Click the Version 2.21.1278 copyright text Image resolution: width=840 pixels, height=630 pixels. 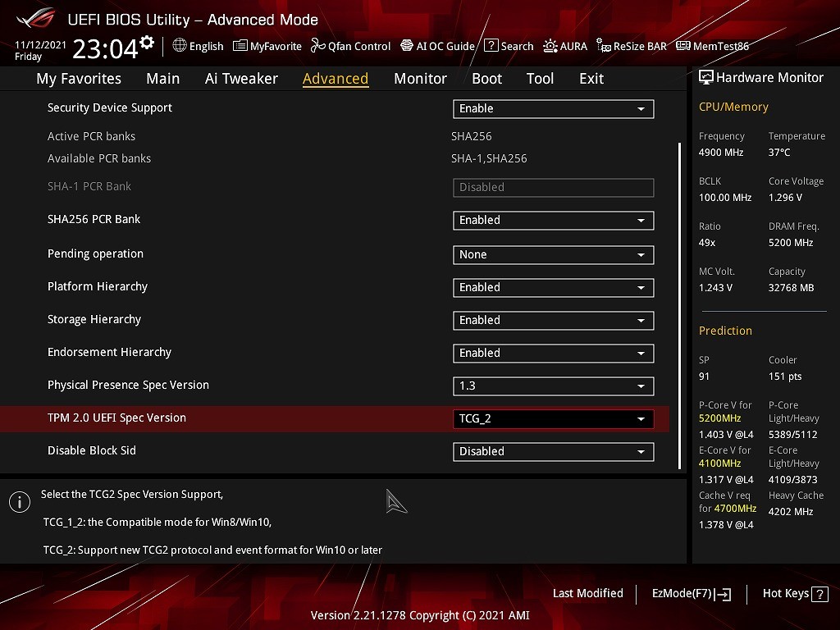420,615
